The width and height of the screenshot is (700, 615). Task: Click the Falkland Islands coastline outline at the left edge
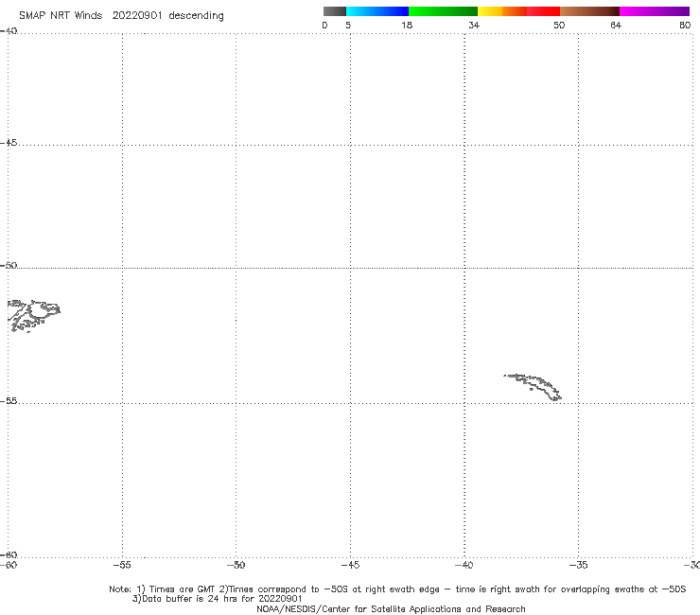33,316
